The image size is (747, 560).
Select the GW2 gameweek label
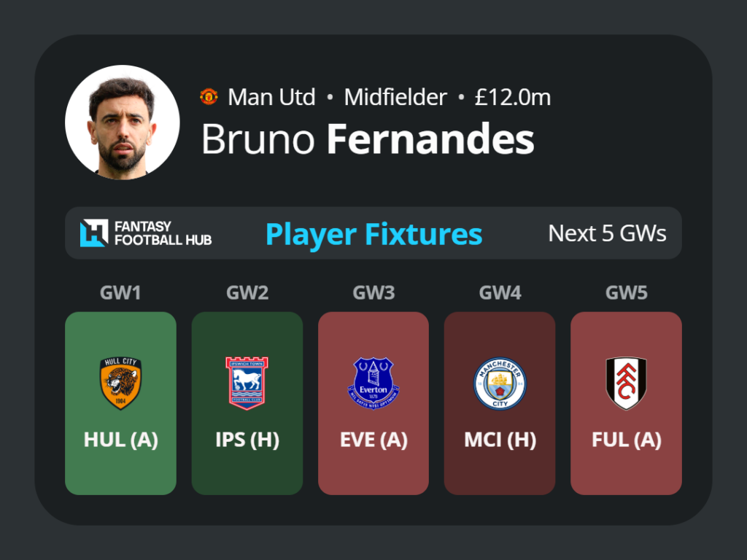[247, 292]
